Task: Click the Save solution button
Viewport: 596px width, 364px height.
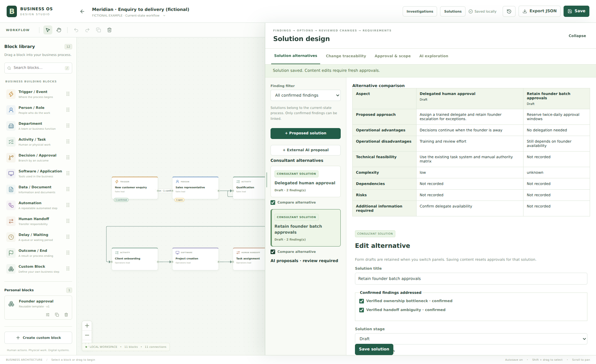Action: coord(374,349)
